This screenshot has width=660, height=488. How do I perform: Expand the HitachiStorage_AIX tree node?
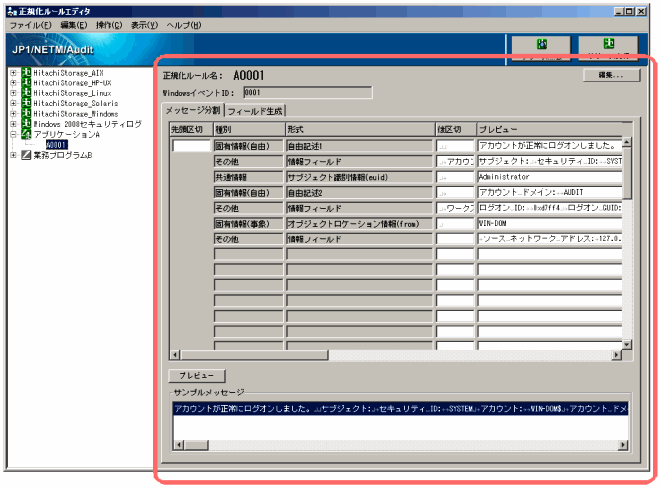(12, 73)
